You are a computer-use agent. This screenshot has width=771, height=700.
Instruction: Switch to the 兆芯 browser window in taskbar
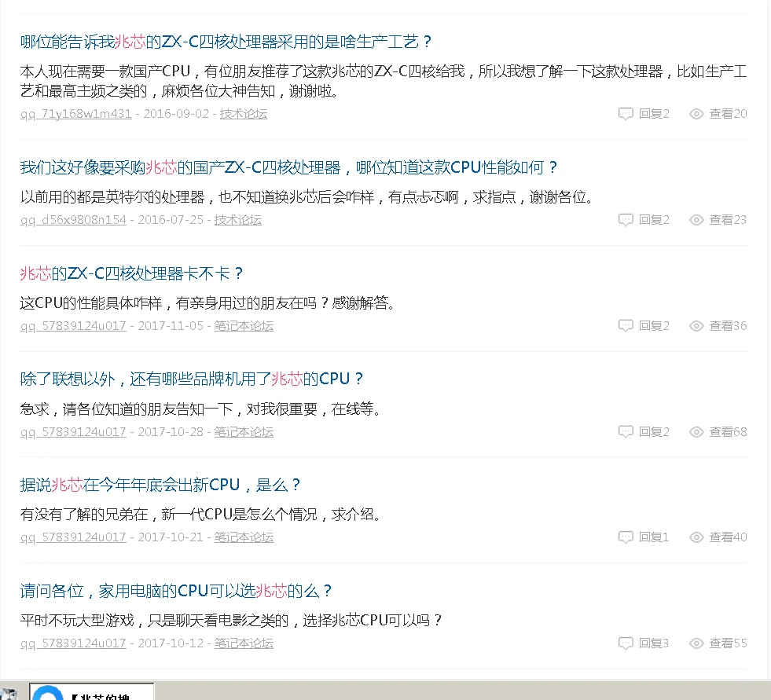click(x=92, y=693)
